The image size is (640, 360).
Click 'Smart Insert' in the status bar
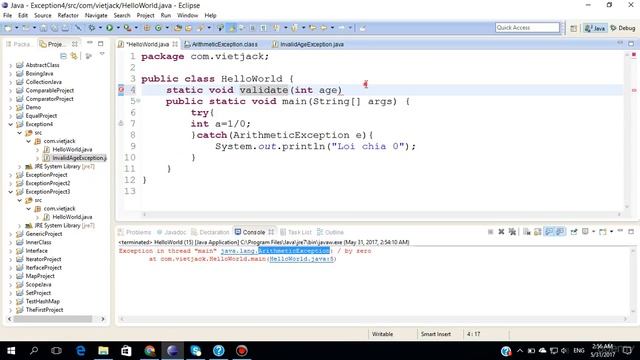click(x=436, y=334)
